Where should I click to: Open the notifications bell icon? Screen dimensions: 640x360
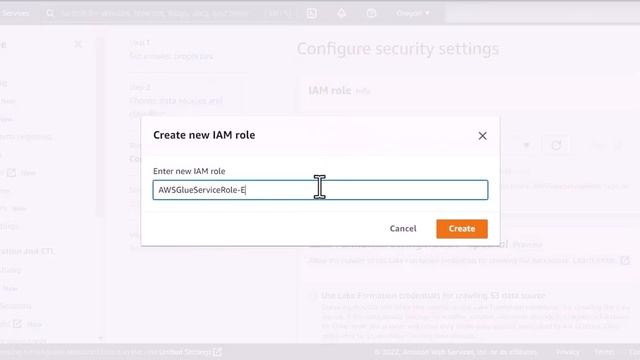[x=341, y=13]
